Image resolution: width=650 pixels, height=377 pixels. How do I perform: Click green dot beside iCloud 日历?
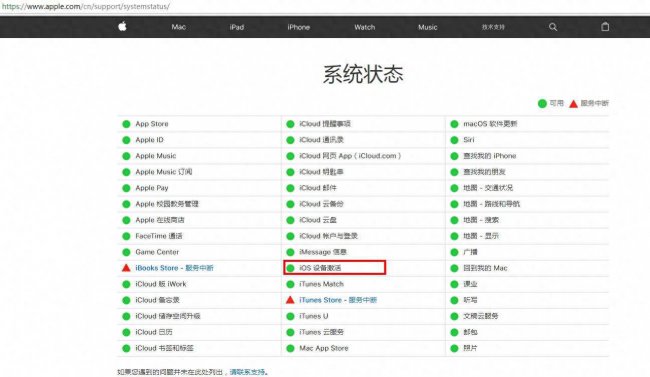(x=126, y=332)
